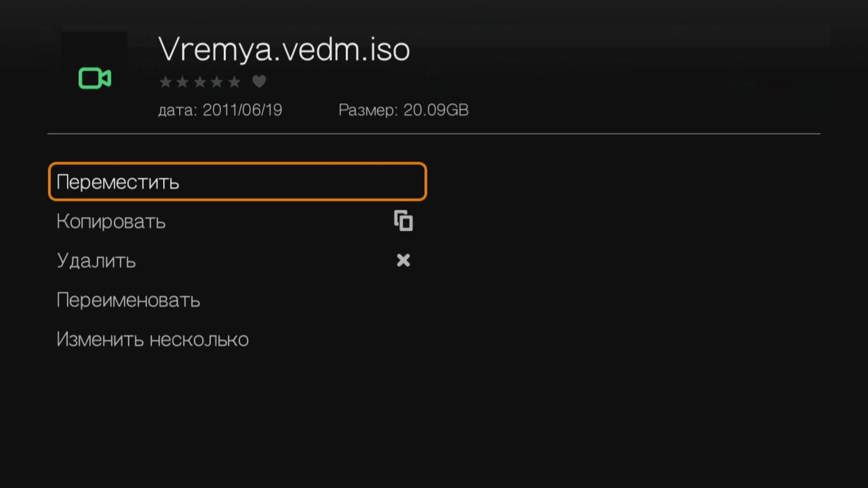Give the file four stars
This screenshot has height=488, width=868.
tap(217, 82)
